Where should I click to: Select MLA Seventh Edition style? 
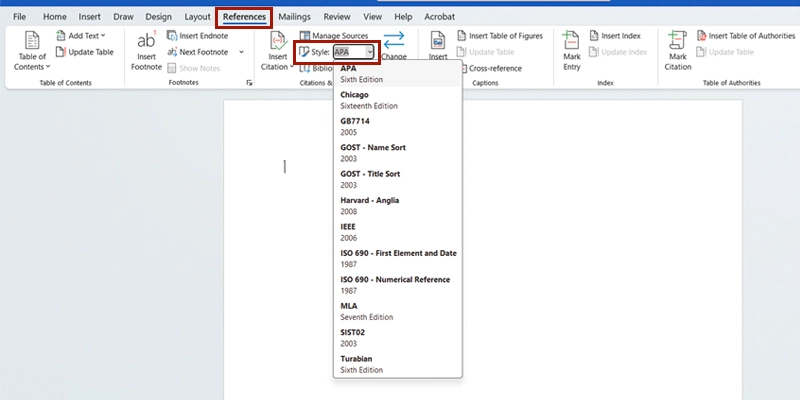pyautogui.click(x=366, y=311)
